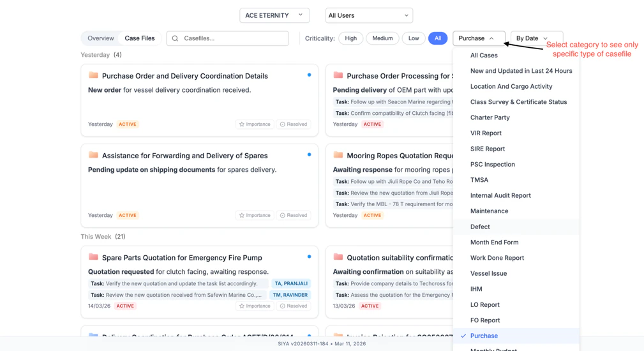
Task: Switch to the Overview tab
Action: click(101, 38)
